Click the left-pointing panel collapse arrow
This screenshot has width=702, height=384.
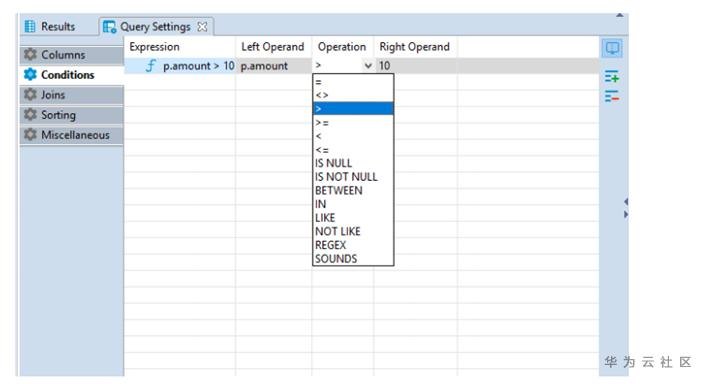626,202
